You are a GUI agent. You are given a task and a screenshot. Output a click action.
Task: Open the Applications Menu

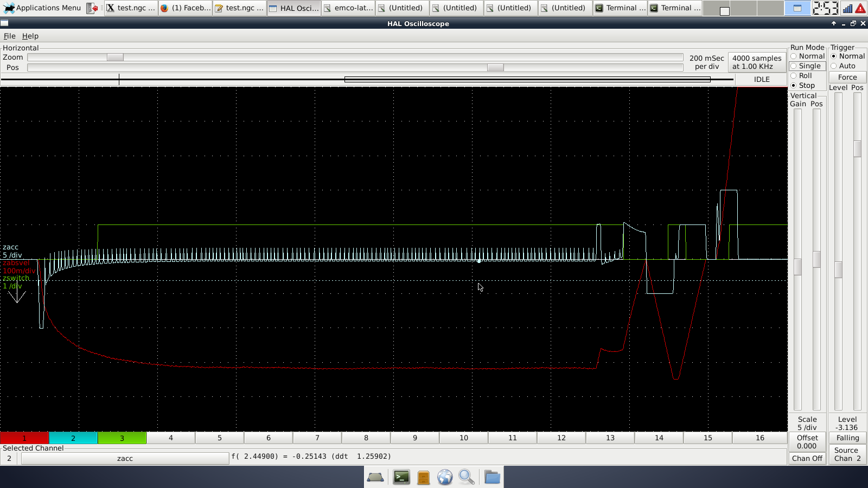[42, 8]
